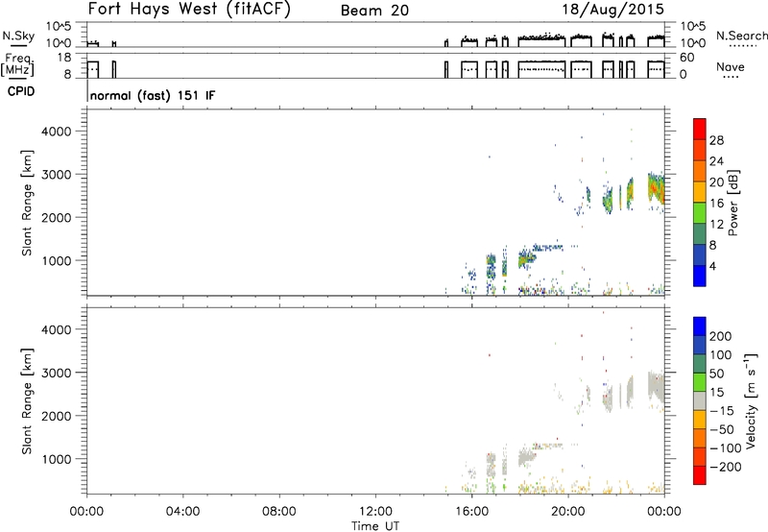Click the blue bottom of the Power color bar
Viewport: 768px width, 532px height.
click(700, 276)
